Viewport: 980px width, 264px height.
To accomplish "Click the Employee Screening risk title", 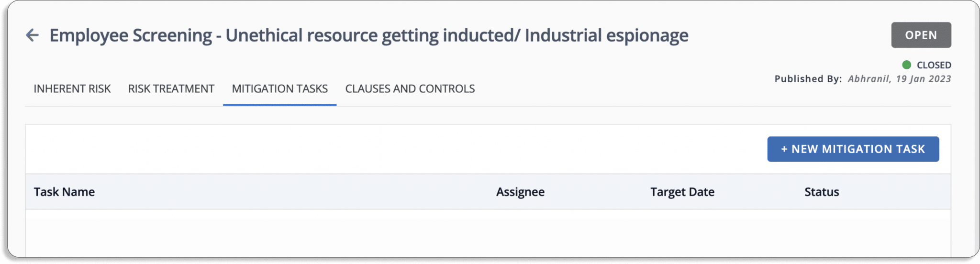I will 368,35.
